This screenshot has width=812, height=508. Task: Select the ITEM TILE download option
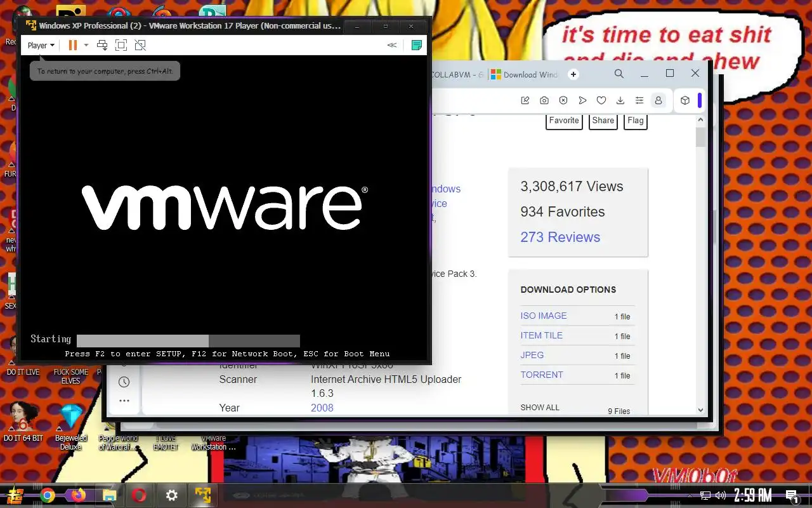[542, 335]
